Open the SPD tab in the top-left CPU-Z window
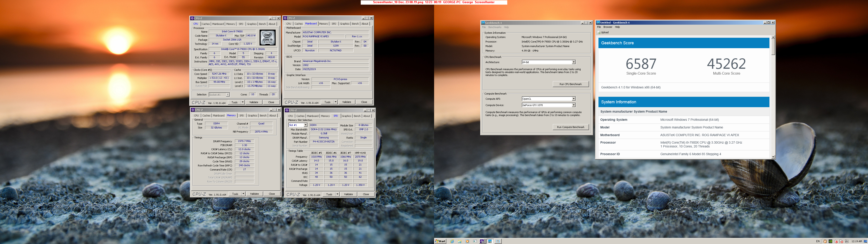868x244 pixels. tap(241, 24)
